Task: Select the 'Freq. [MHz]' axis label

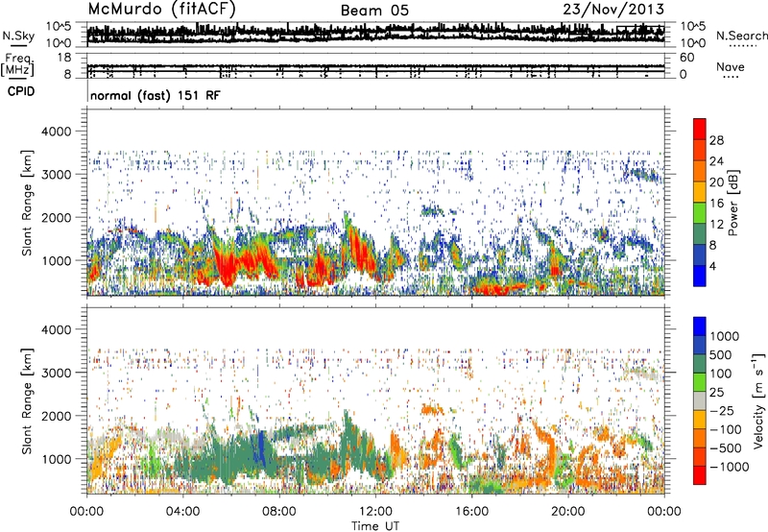Action: pyautogui.click(x=17, y=65)
